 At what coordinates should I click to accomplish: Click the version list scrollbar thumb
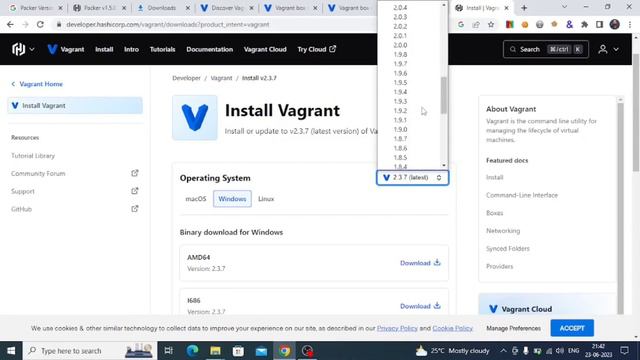[x=444, y=96]
